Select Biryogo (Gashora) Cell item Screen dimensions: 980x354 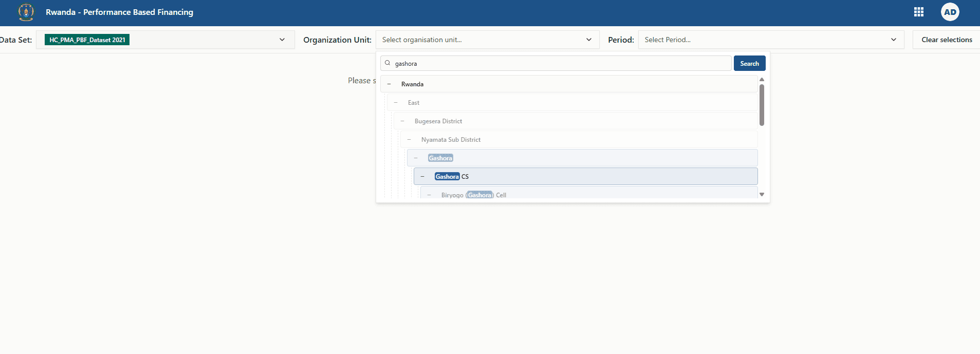(473, 195)
